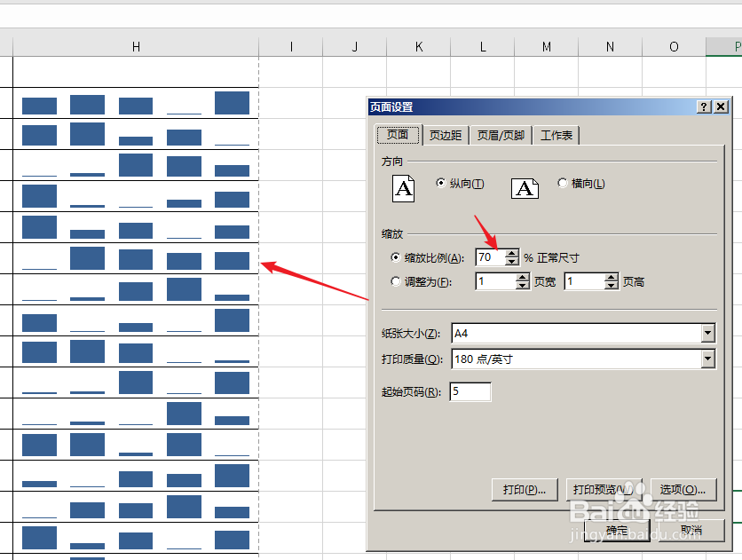The image size is (742, 560).
Task: Increase scaling percentage with up arrow
Action: pyautogui.click(x=511, y=253)
